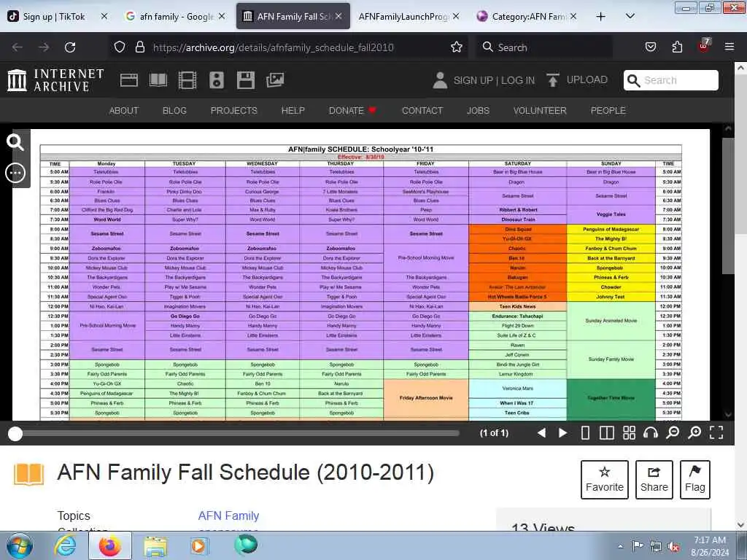Switch to two-page view
The width and height of the screenshot is (747, 560).
[607, 433]
